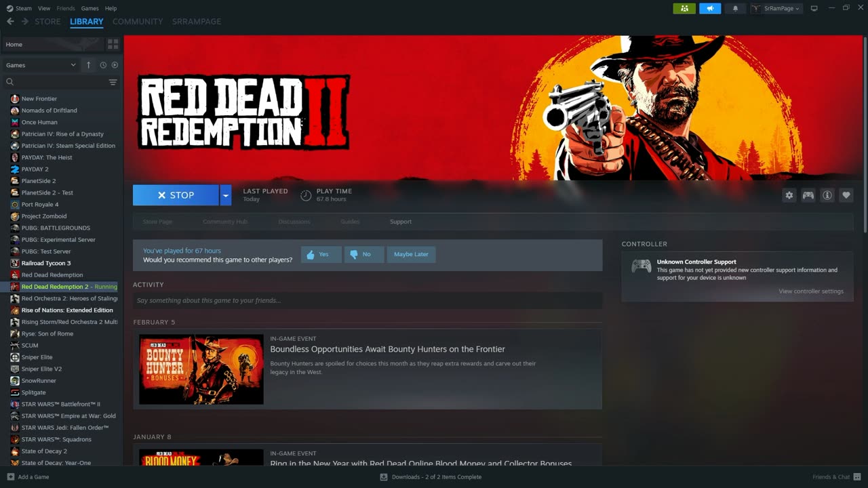Show game info icon

click(827, 195)
